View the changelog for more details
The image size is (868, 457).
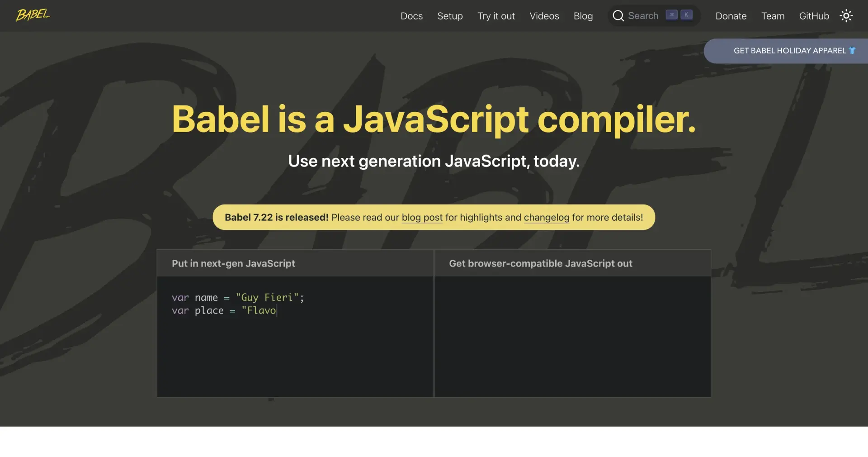(546, 217)
